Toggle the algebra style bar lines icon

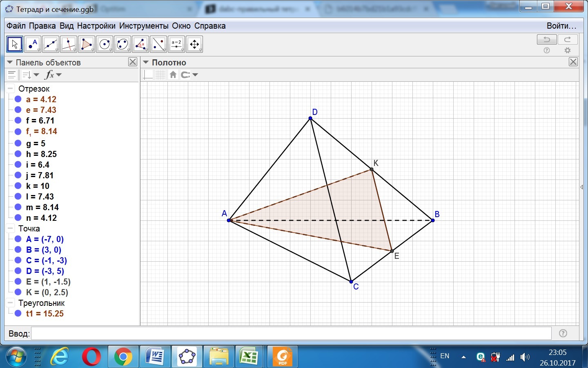coord(12,75)
